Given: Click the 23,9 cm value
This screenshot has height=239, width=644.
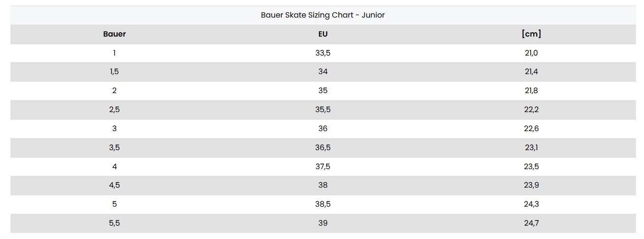Looking at the screenshot, I should [531, 185].
